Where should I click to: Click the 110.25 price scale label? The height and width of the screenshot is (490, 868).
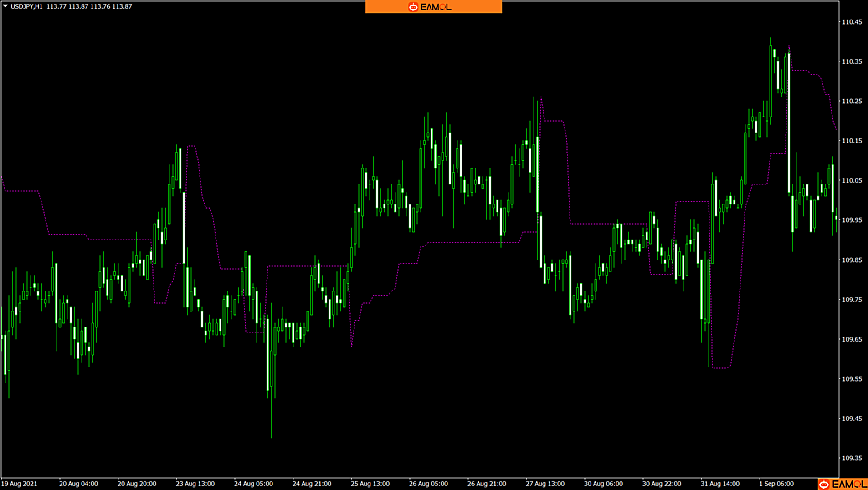[852, 101]
